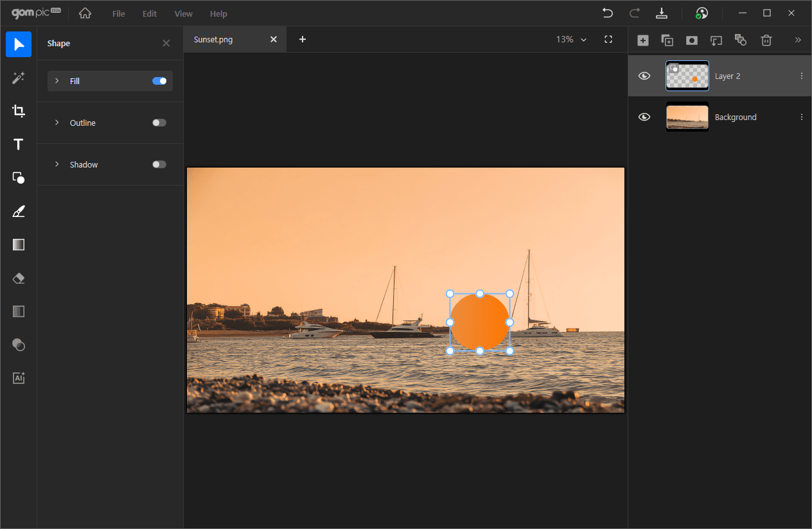Open a new tab with plus button

[x=303, y=40]
